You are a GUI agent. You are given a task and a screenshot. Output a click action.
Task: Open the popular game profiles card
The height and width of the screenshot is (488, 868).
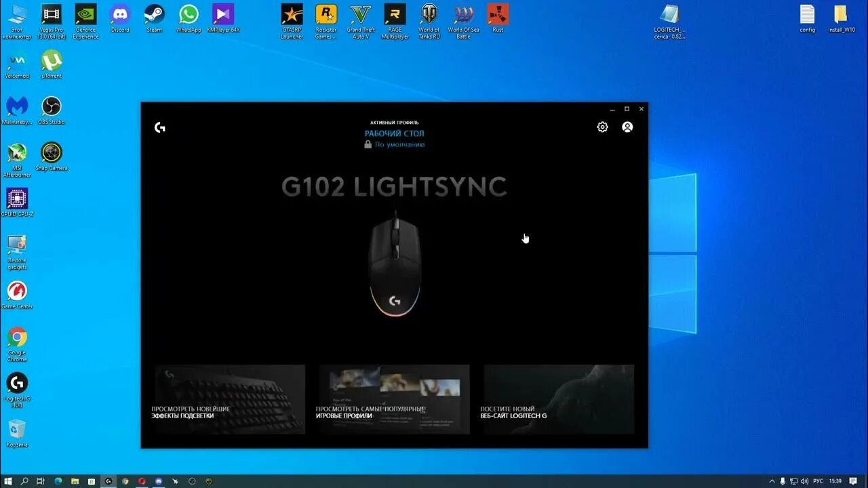(x=394, y=399)
